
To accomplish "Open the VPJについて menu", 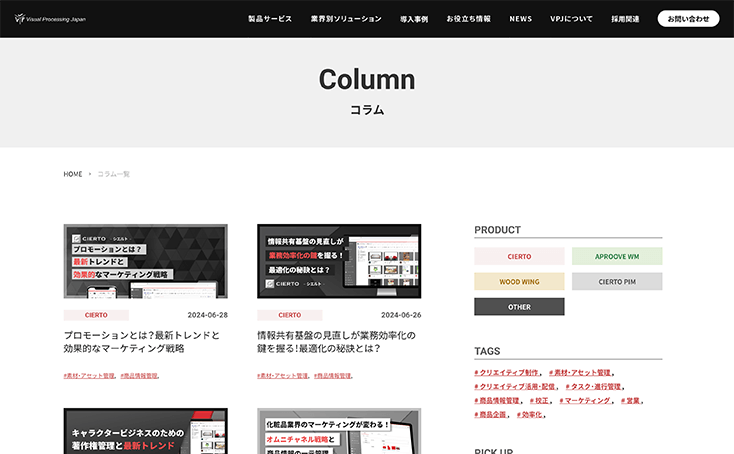I will point(571,19).
